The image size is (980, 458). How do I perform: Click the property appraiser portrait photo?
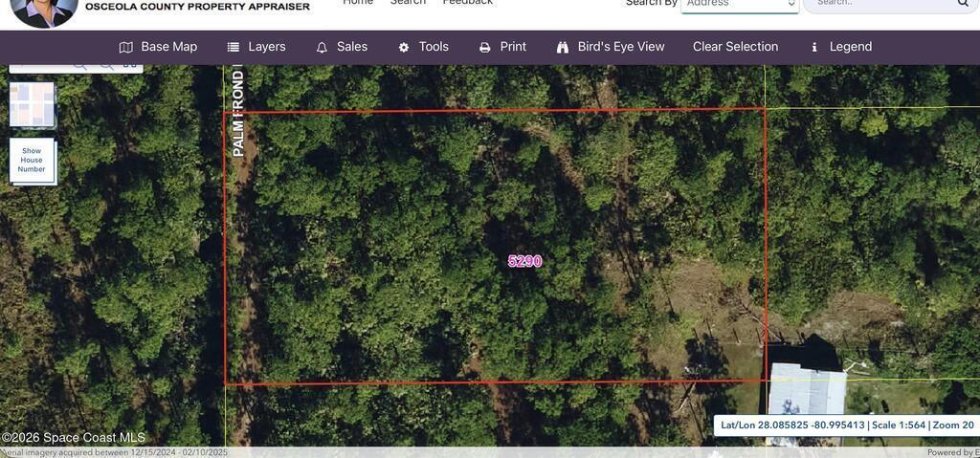click(44, 10)
